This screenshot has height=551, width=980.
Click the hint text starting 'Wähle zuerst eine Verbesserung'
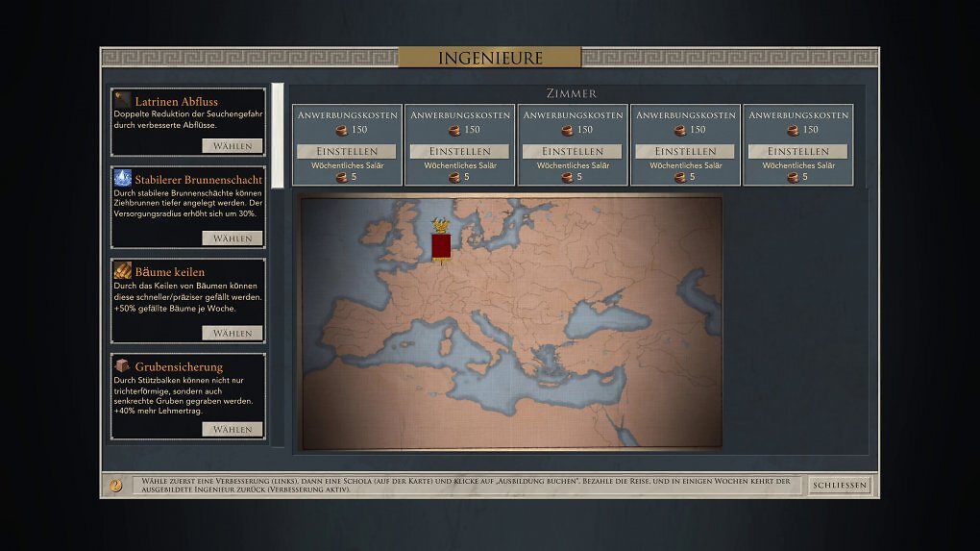click(x=466, y=485)
